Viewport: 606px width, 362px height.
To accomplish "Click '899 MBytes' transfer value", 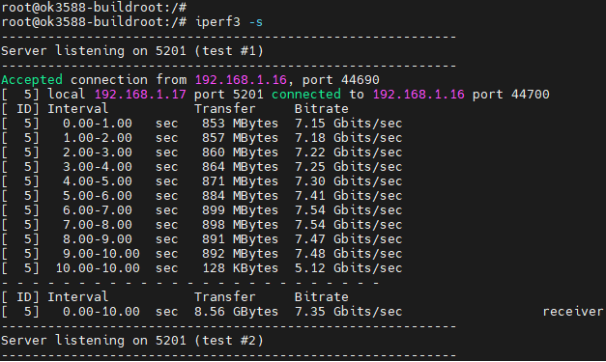I will coord(240,210).
